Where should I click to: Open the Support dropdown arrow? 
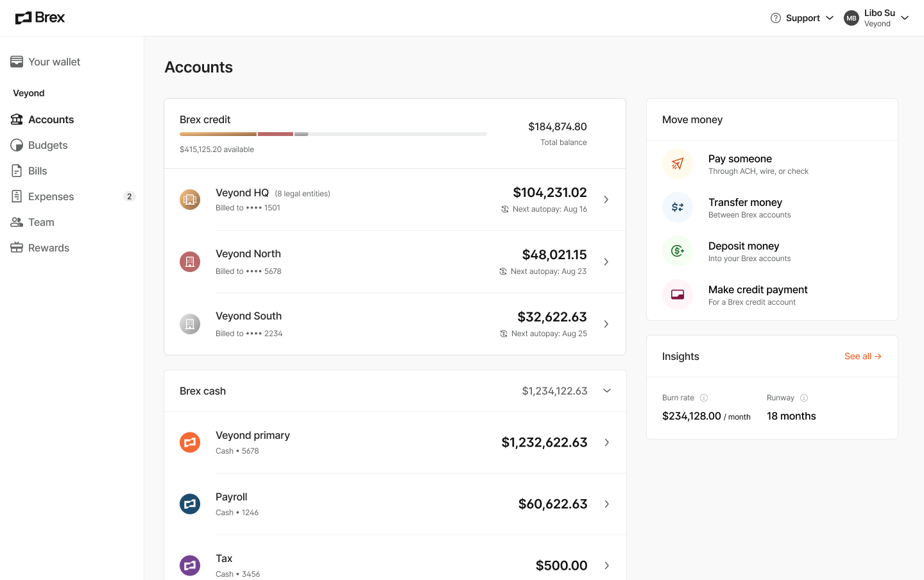pos(830,18)
